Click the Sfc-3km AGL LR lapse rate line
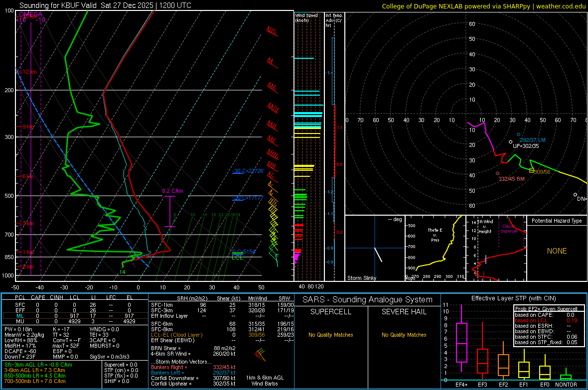This screenshot has width=588, height=390. (x=38, y=365)
